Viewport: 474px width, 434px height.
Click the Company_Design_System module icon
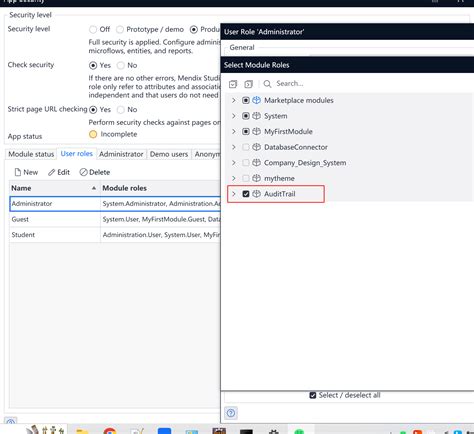coord(256,163)
